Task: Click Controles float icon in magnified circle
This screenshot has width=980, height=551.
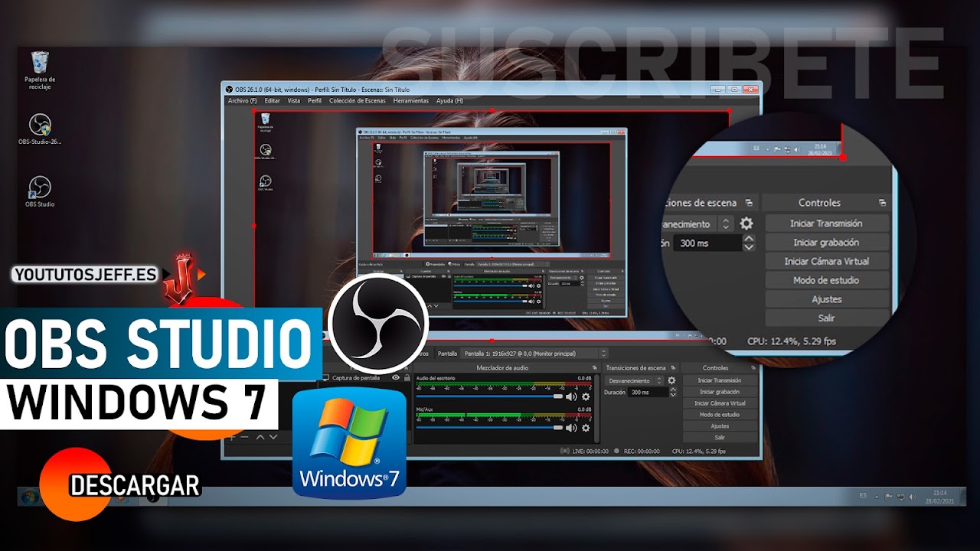Action: (882, 203)
